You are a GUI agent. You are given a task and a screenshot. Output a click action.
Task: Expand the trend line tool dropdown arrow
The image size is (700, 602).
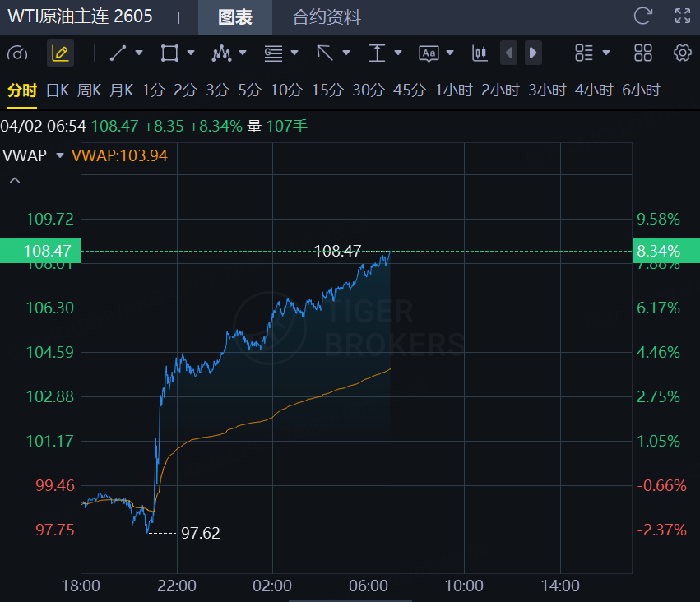[139, 53]
